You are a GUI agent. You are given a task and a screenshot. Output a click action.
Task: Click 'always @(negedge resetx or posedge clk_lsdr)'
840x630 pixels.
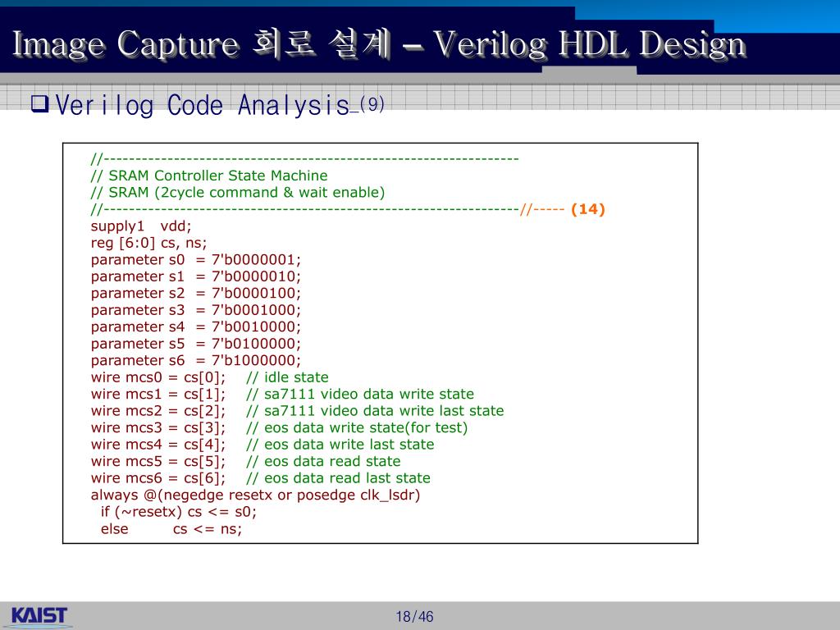pyautogui.click(x=256, y=495)
